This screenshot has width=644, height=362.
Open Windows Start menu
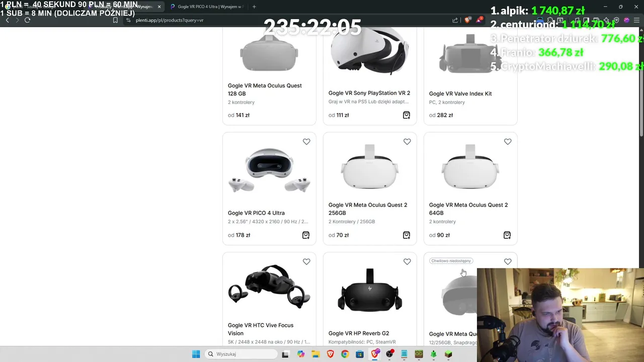click(196, 354)
